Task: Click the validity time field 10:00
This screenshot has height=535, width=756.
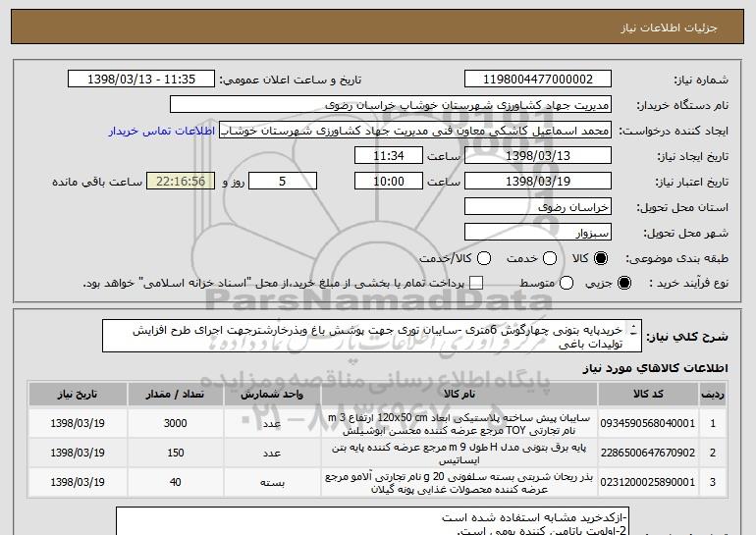Action: click(x=389, y=182)
